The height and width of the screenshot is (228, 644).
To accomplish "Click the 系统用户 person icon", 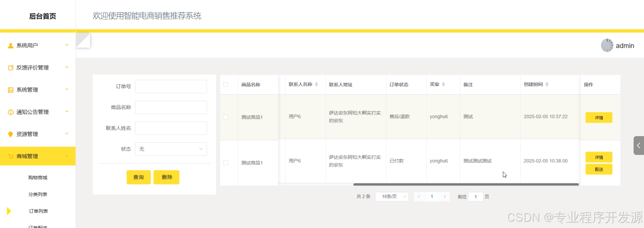I will (10, 46).
